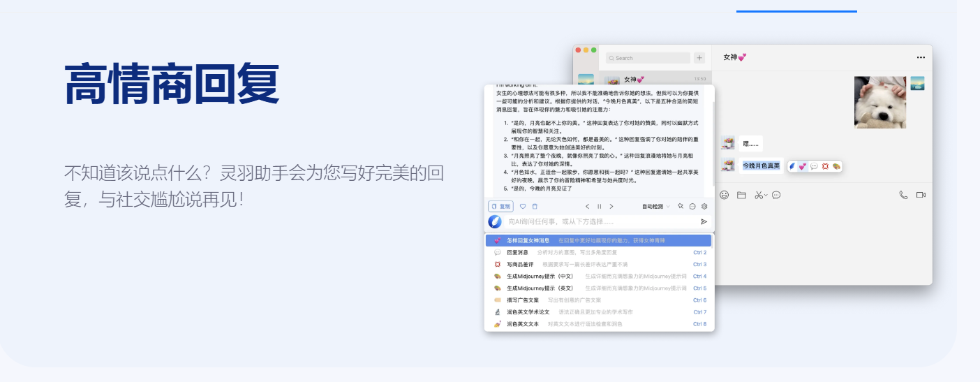Select 怎样回复女神消息 menu entry
980x382 pixels.
tap(599, 240)
